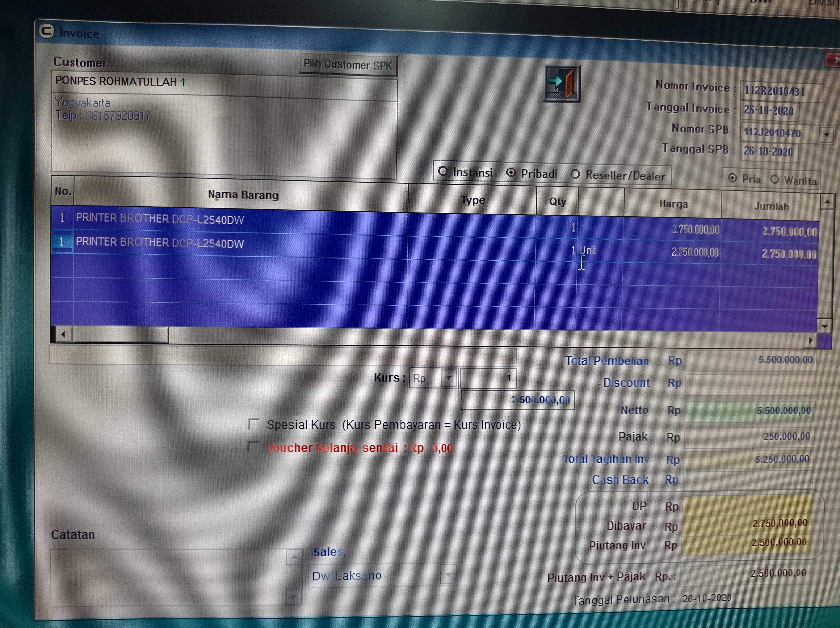Image resolution: width=840 pixels, height=628 pixels.
Task: Click the exit door icon
Action: tap(562, 83)
